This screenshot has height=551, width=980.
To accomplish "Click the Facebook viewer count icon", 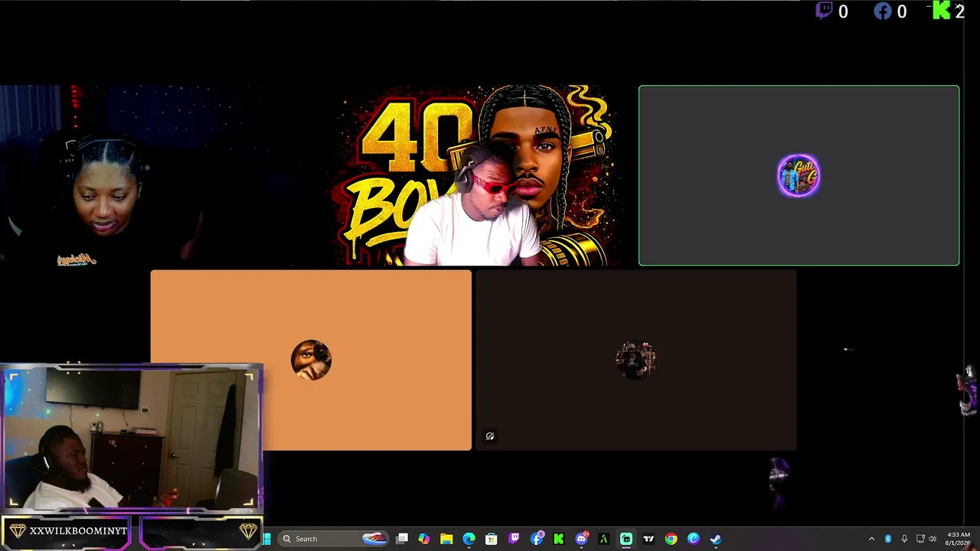I will pyautogui.click(x=883, y=11).
